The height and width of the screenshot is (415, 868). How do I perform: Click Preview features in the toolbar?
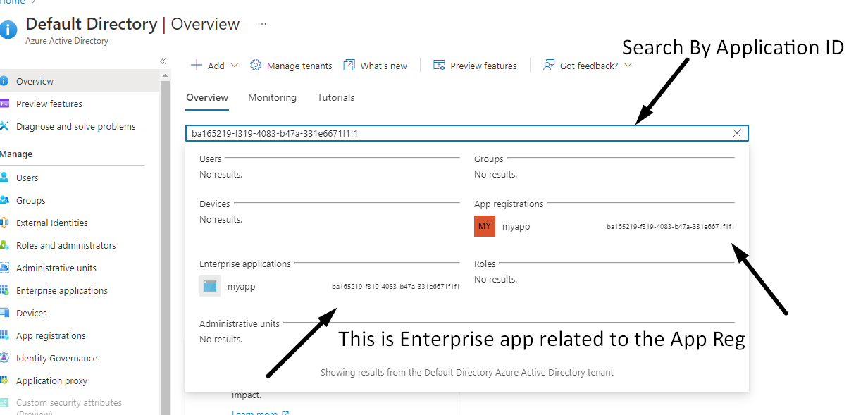point(475,65)
